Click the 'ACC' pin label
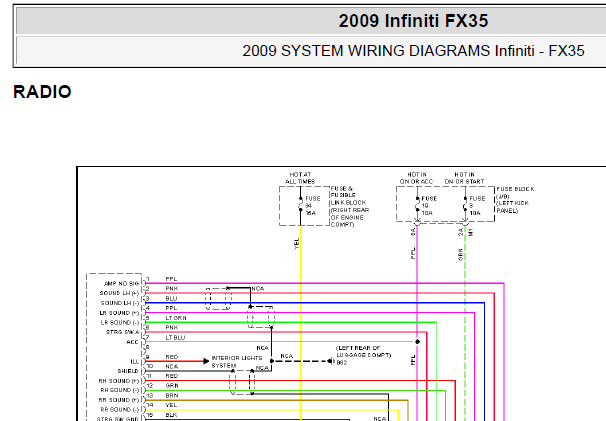 pyautogui.click(x=132, y=342)
